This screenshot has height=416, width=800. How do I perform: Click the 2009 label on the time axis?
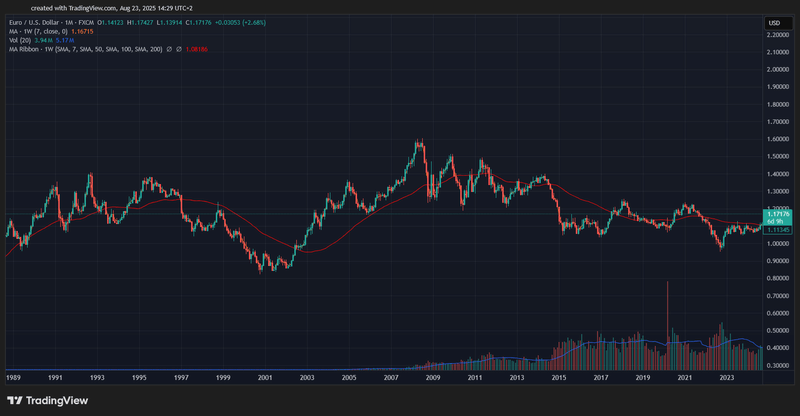click(433, 378)
